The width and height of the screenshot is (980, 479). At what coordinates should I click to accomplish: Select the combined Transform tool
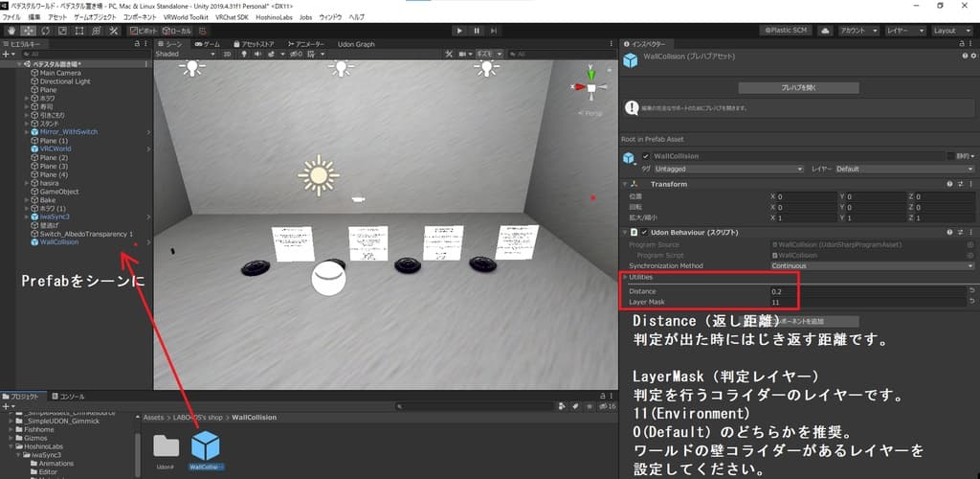97,30
